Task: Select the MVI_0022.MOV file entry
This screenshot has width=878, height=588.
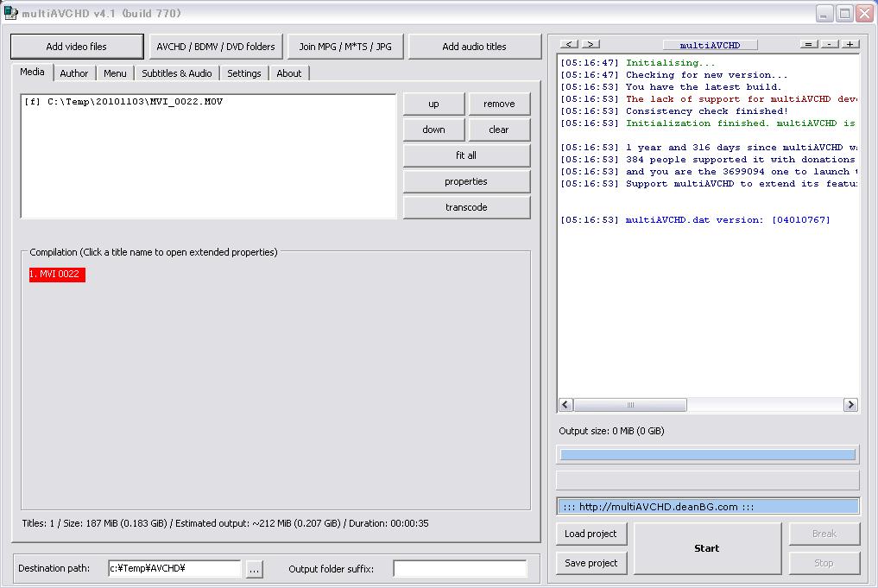Action: tap(123, 102)
